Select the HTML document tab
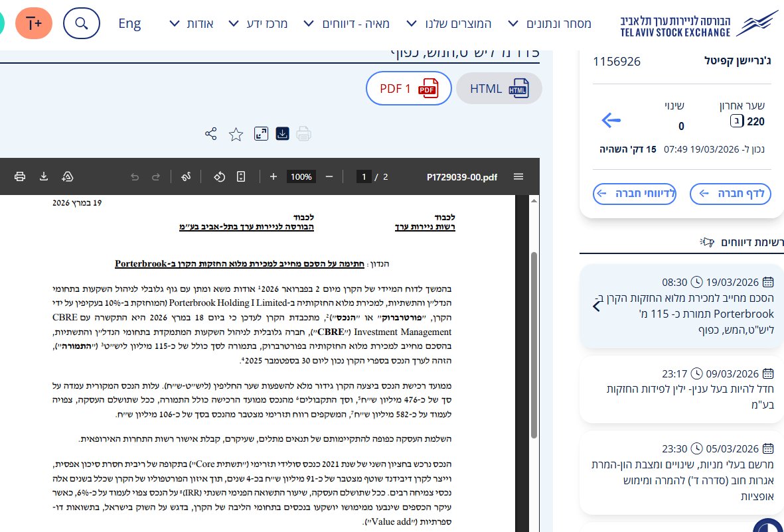 pos(499,88)
